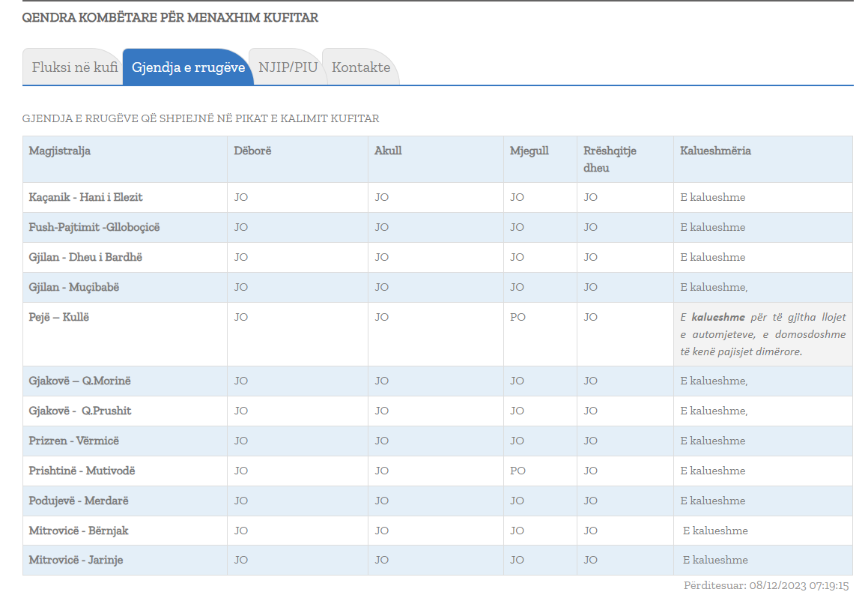Click the Kalueshmëria column header
This screenshot has width=868, height=601.
pyautogui.click(x=715, y=151)
